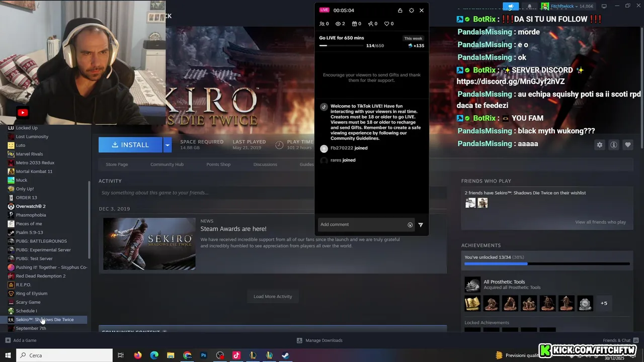Select Red Dead Redemption 2 in library

point(40,276)
